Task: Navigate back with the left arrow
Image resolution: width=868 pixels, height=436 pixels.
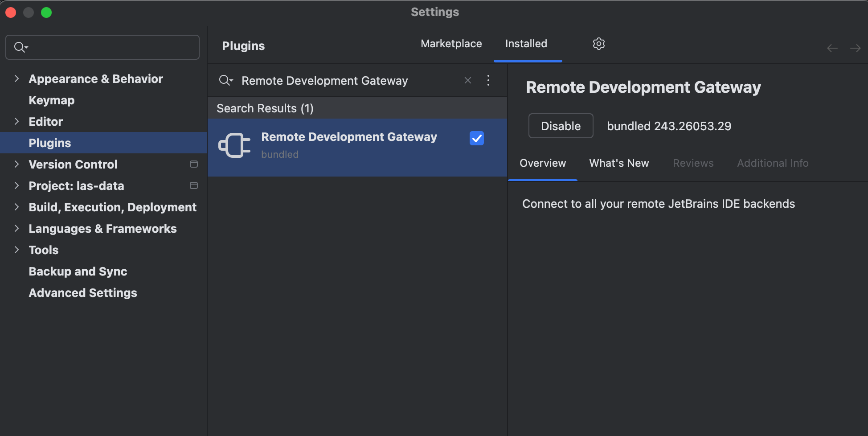Action: pos(832,48)
